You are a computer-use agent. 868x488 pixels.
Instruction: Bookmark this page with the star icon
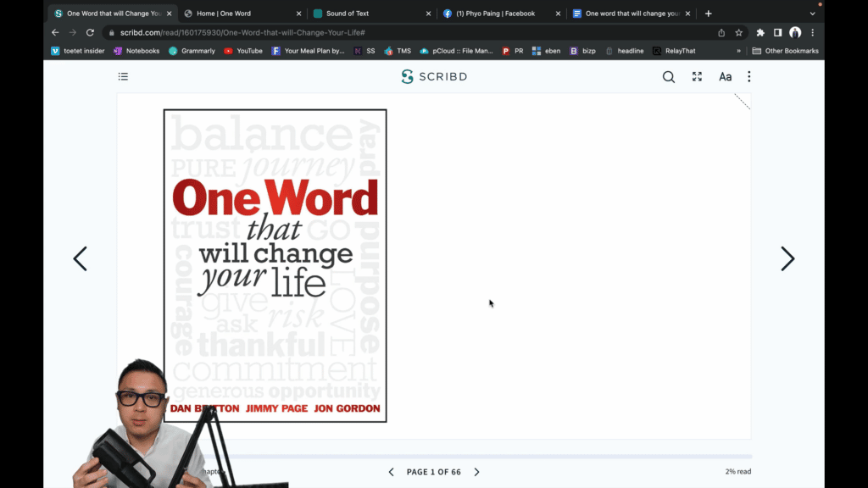tap(738, 33)
